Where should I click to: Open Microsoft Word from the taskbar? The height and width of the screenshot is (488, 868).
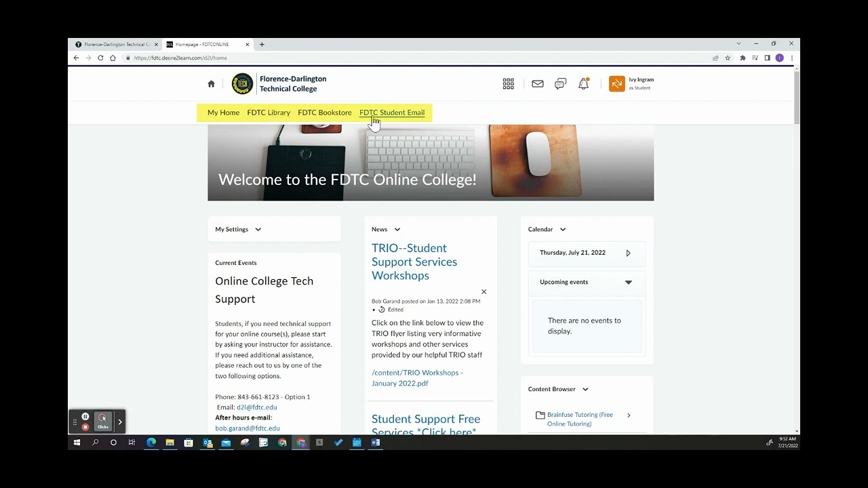click(375, 443)
